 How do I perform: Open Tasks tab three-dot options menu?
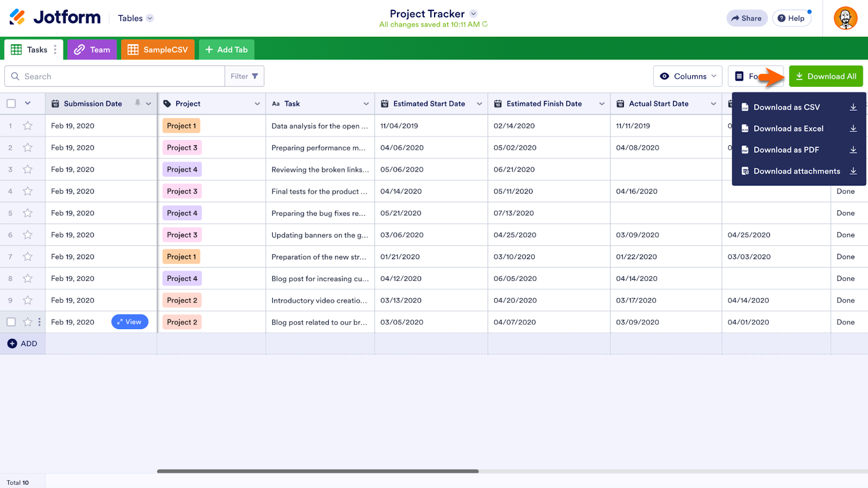[x=55, y=50]
